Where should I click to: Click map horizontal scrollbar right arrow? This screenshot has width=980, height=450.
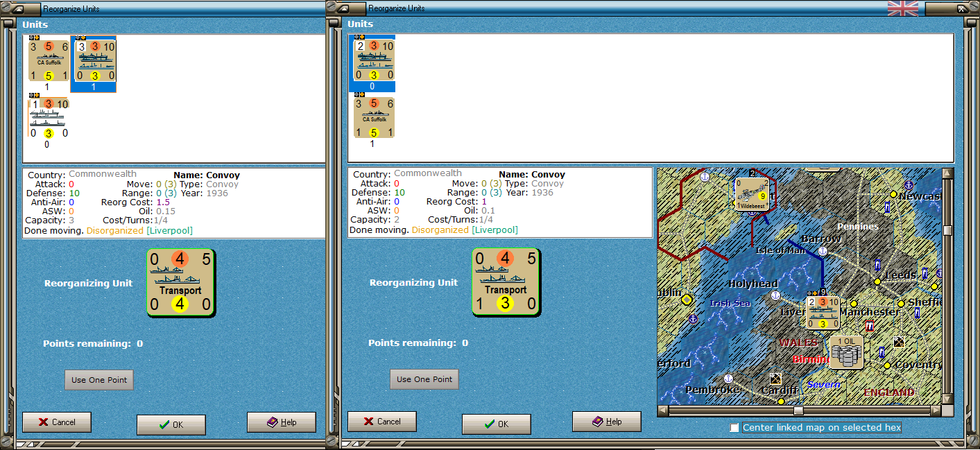tap(936, 410)
